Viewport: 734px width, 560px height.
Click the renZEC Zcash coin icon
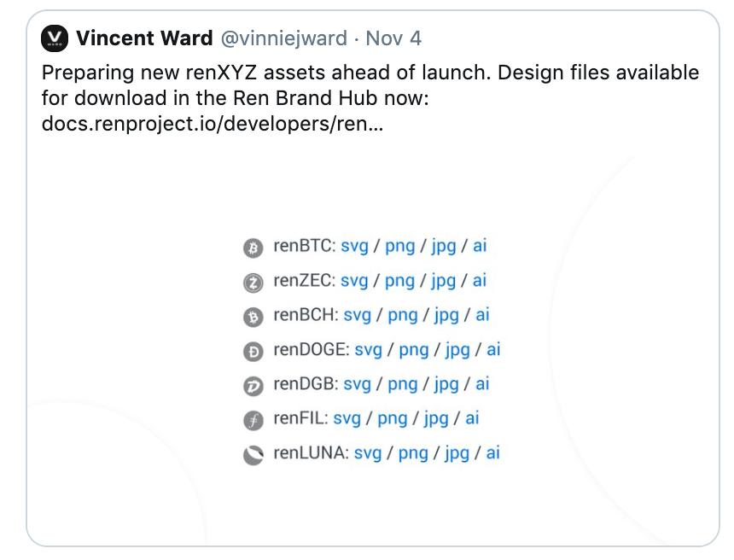253,283
